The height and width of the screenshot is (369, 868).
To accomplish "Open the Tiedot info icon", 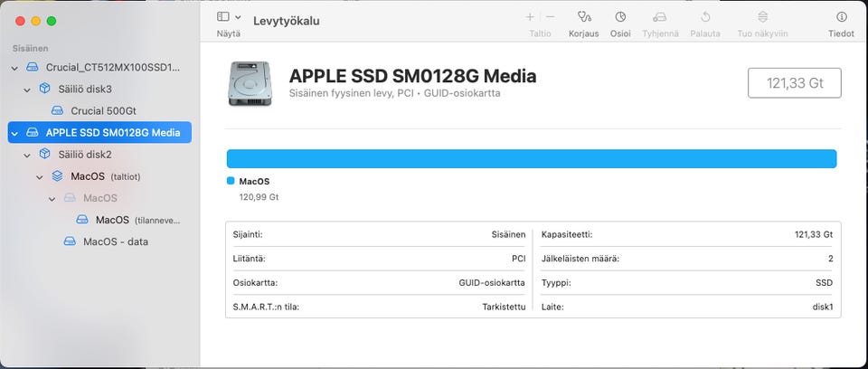I will [x=842, y=17].
